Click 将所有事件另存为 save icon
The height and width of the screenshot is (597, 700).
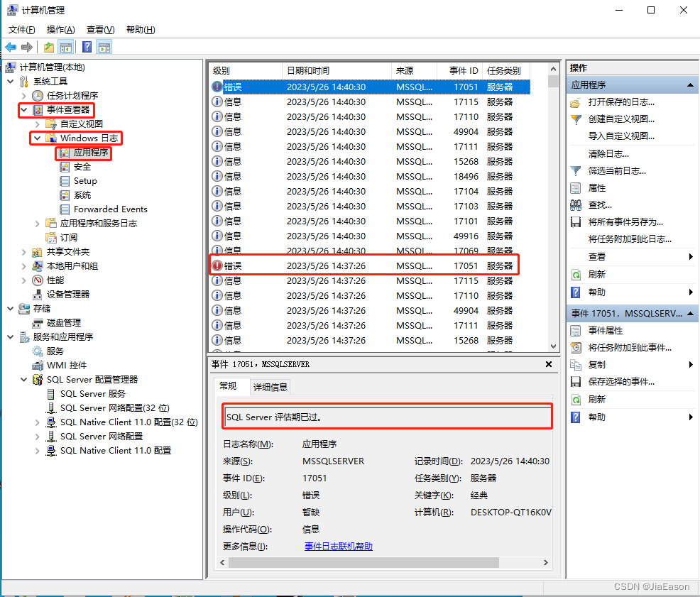click(576, 222)
